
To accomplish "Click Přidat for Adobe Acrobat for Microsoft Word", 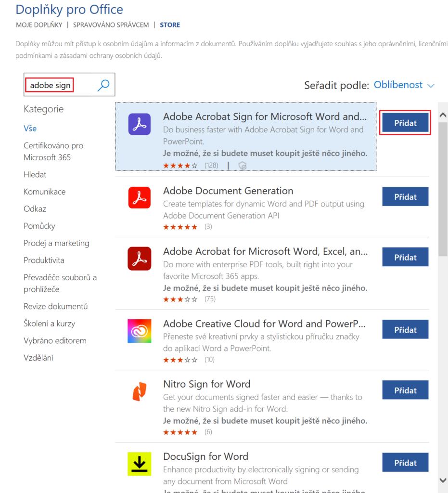I will click(x=405, y=257).
